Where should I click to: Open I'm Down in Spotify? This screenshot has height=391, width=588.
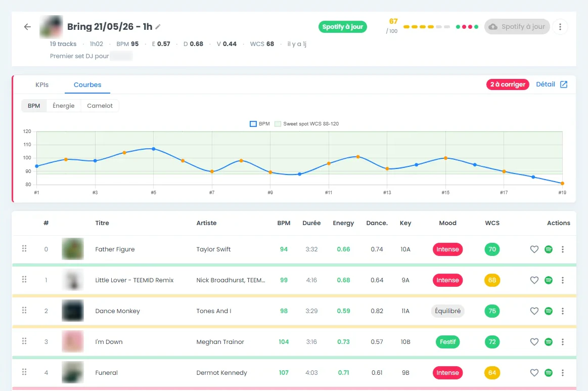(549, 341)
